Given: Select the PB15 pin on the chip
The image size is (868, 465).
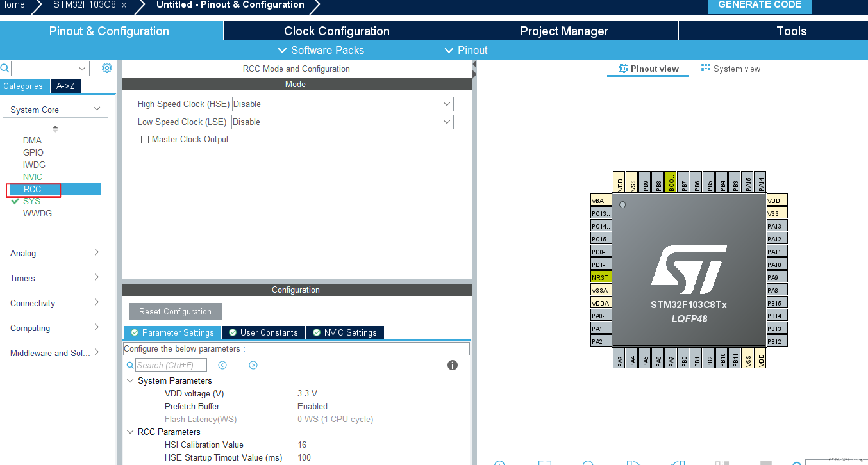Looking at the screenshot, I should pyautogui.click(x=777, y=303).
